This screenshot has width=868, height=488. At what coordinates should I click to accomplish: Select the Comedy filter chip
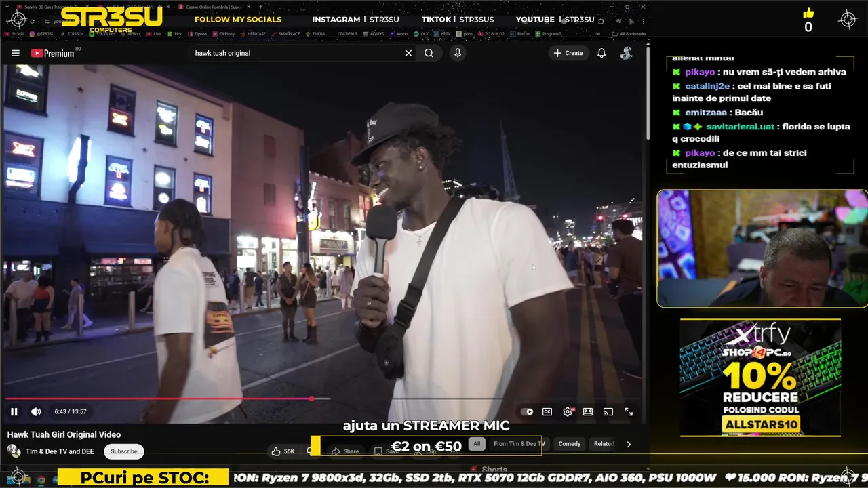tap(569, 444)
